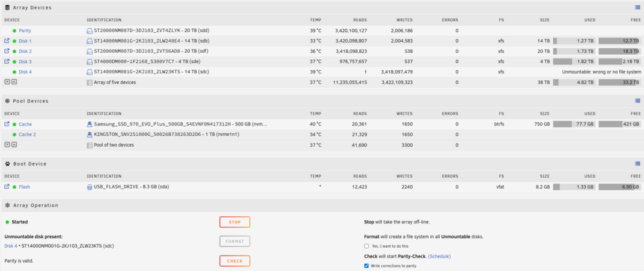The image size is (644, 271).
Task: Open the Disk 1 settings link
Action: coord(25,41)
